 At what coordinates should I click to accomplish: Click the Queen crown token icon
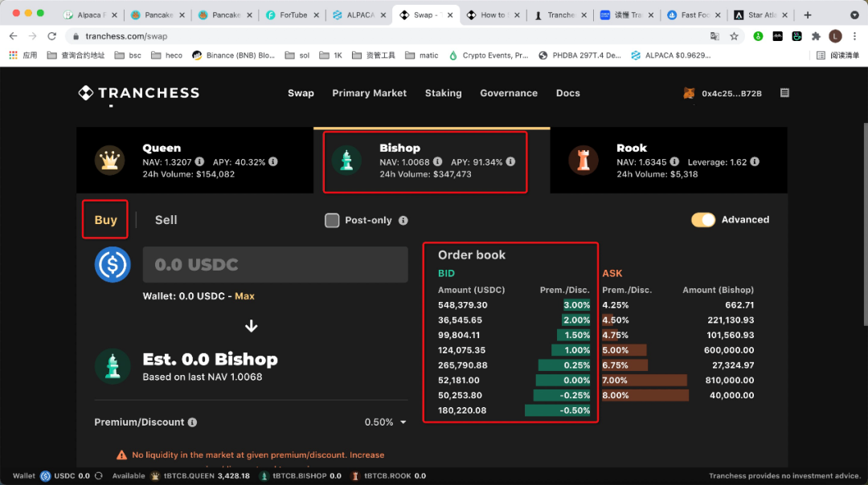(x=109, y=161)
